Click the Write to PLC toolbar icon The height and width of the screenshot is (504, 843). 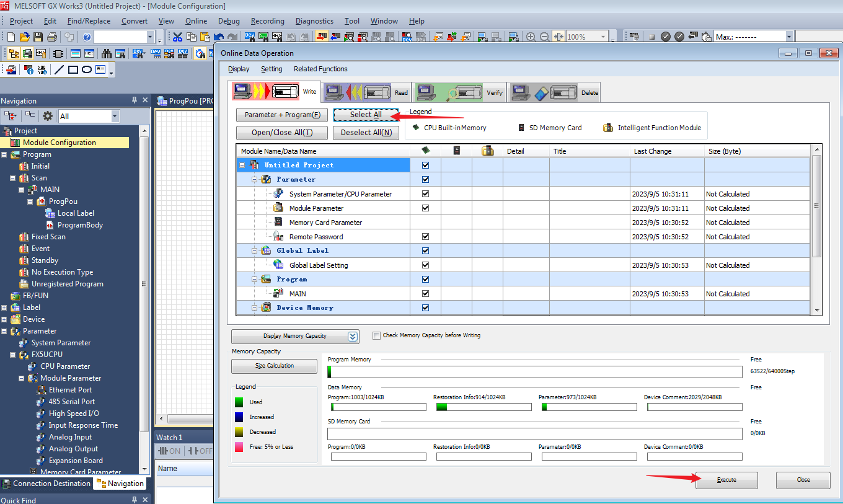click(x=322, y=37)
